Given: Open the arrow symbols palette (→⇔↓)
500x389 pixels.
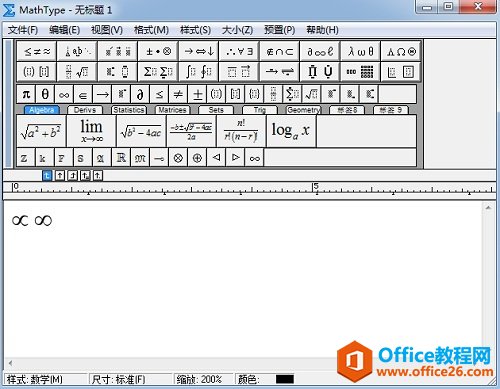Looking at the screenshot, I should 199,51.
